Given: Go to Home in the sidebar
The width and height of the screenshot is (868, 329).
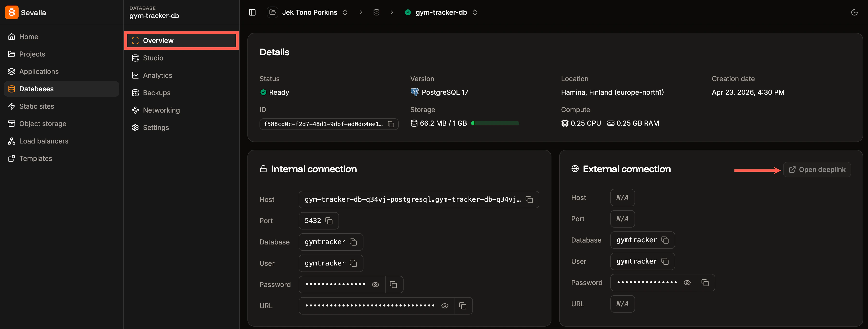Looking at the screenshot, I should pyautogui.click(x=61, y=37).
